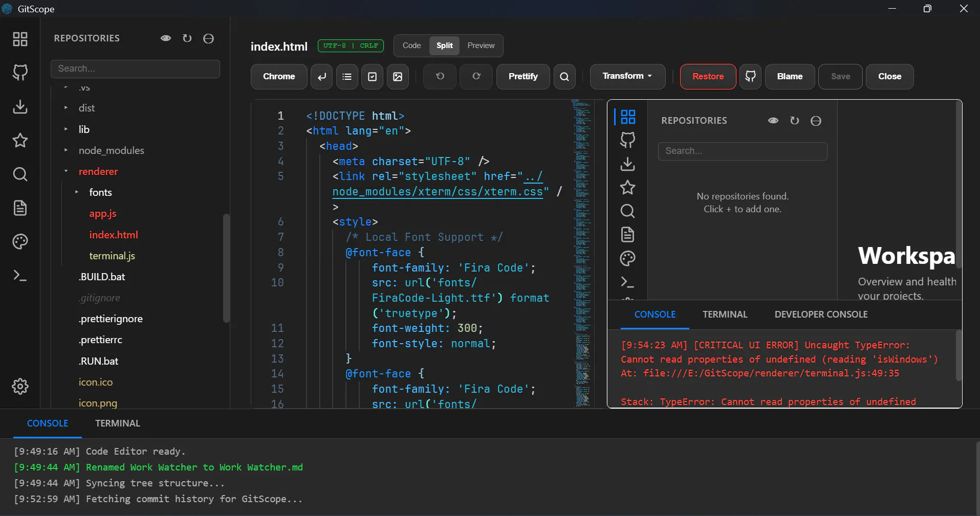Redo the edit in editor toolbar
Image resolution: width=980 pixels, height=516 pixels.
click(x=476, y=77)
